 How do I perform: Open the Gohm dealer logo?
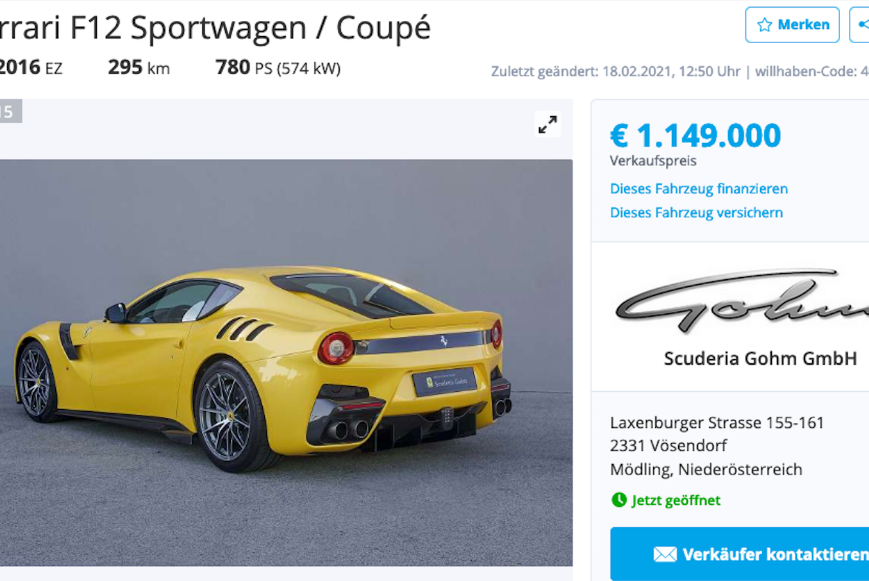(x=742, y=301)
